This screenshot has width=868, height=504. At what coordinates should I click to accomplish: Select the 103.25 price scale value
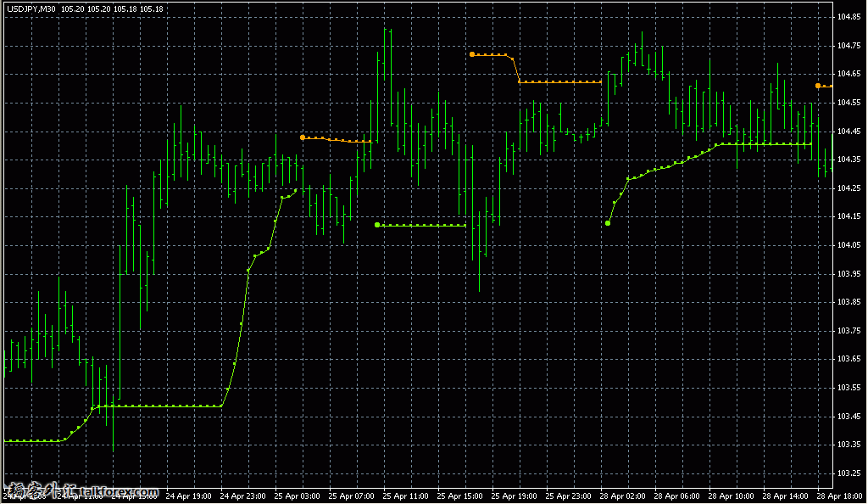tap(849, 473)
